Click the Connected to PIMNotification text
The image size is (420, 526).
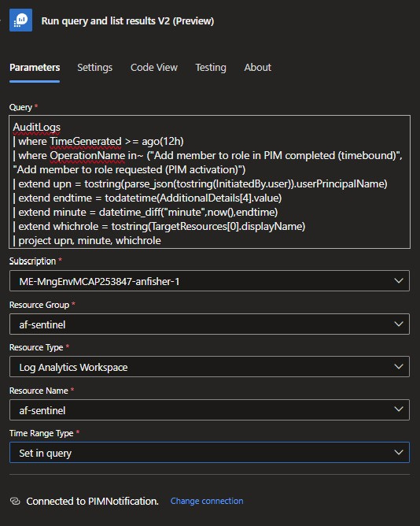click(x=93, y=501)
